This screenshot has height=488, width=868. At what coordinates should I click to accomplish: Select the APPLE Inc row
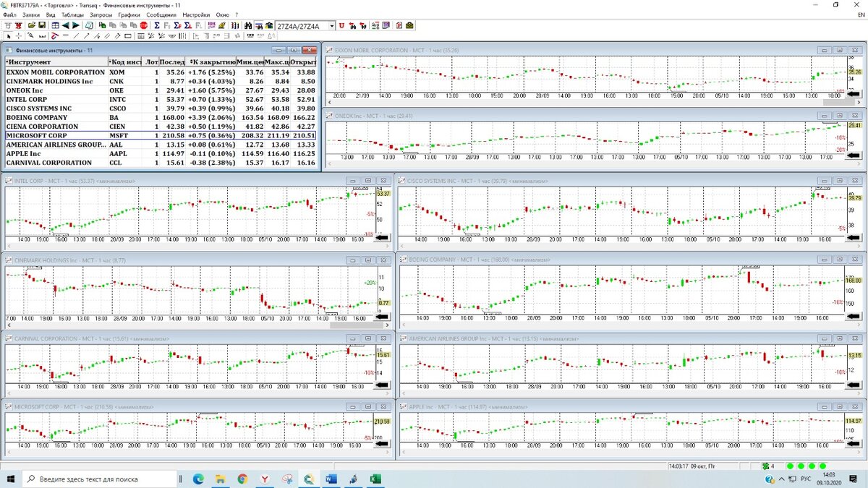(x=161, y=153)
